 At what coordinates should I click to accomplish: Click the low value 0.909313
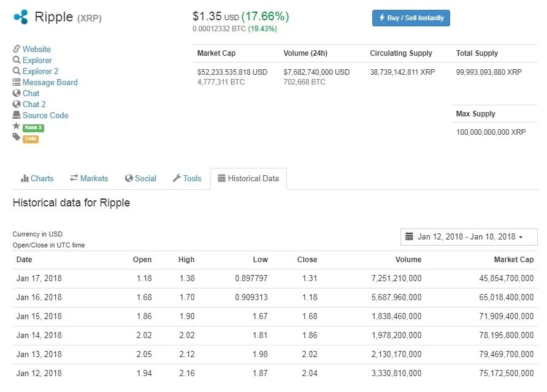pyautogui.click(x=251, y=297)
